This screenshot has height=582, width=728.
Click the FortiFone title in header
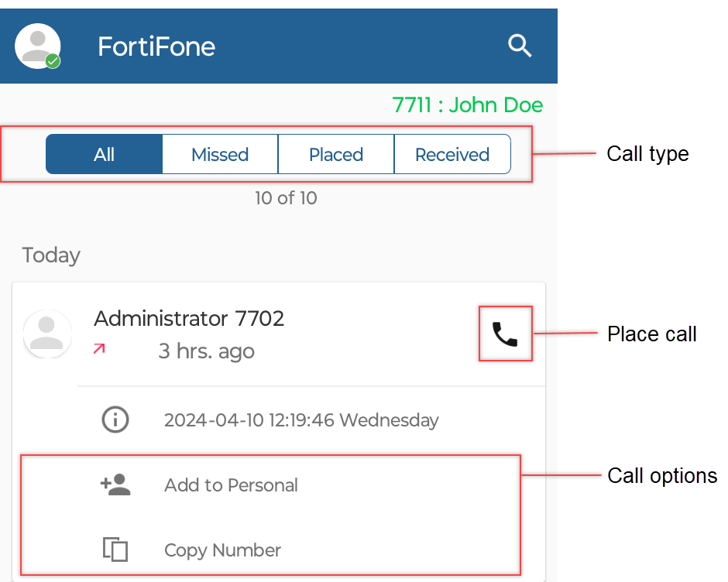click(x=156, y=46)
